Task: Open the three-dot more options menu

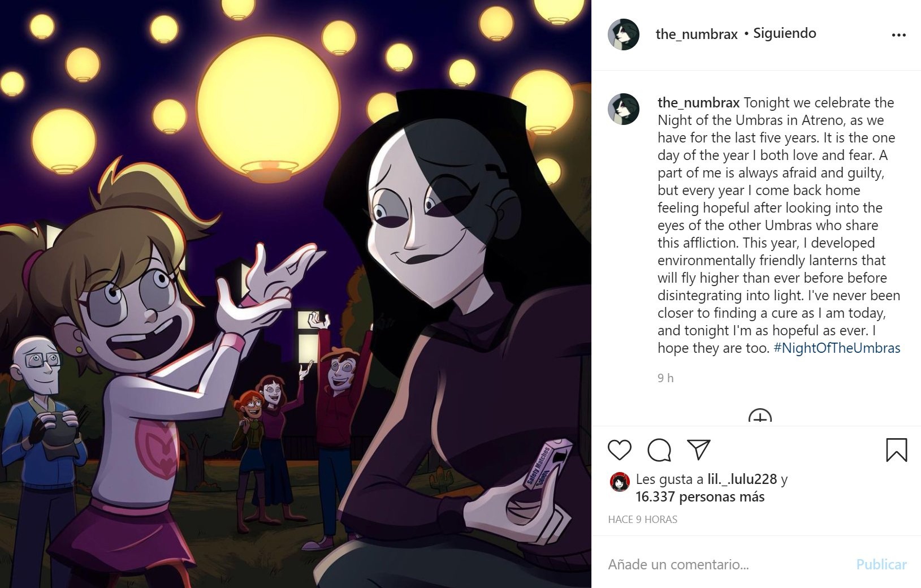Action: [x=898, y=35]
